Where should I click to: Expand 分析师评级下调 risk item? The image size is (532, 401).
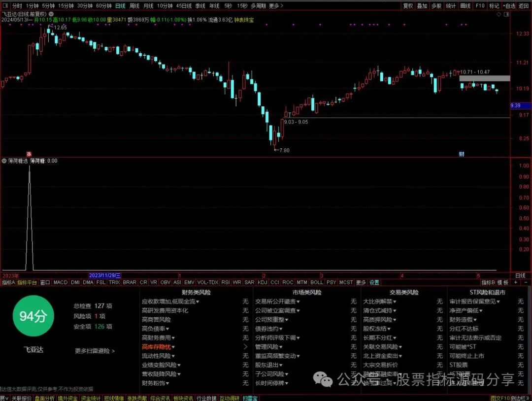coord(277,337)
